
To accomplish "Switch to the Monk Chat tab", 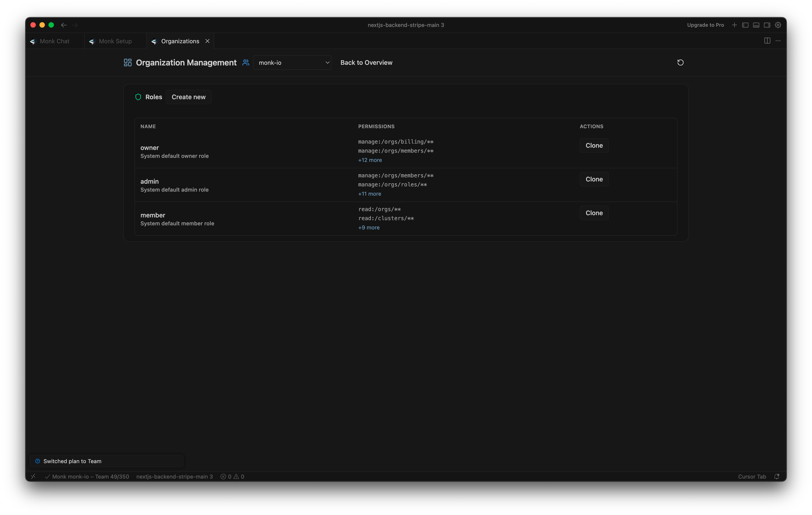I will point(54,41).
